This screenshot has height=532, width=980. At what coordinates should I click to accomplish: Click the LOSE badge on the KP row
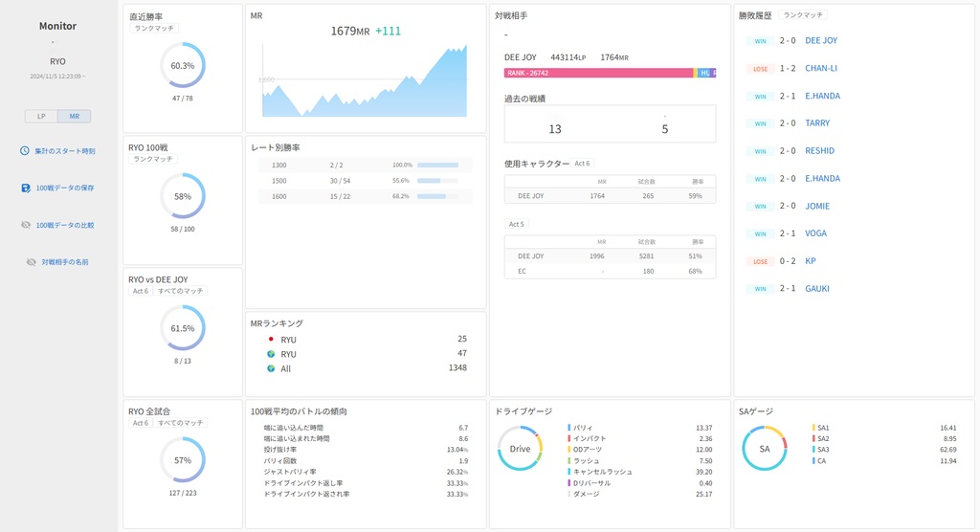pyautogui.click(x=760, y=261)
